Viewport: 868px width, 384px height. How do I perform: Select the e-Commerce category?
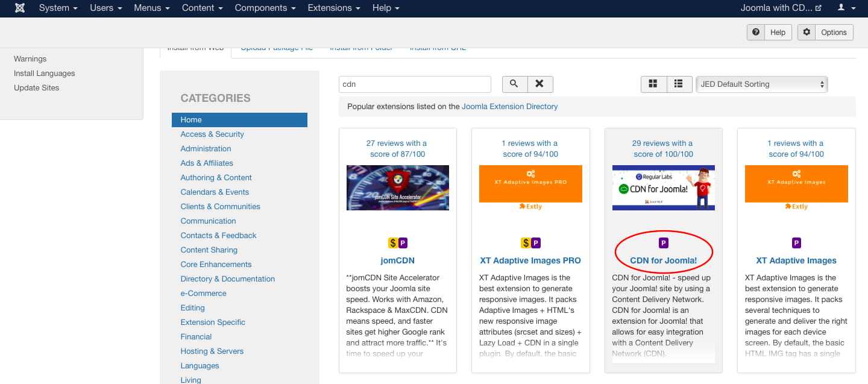(204, 293)
